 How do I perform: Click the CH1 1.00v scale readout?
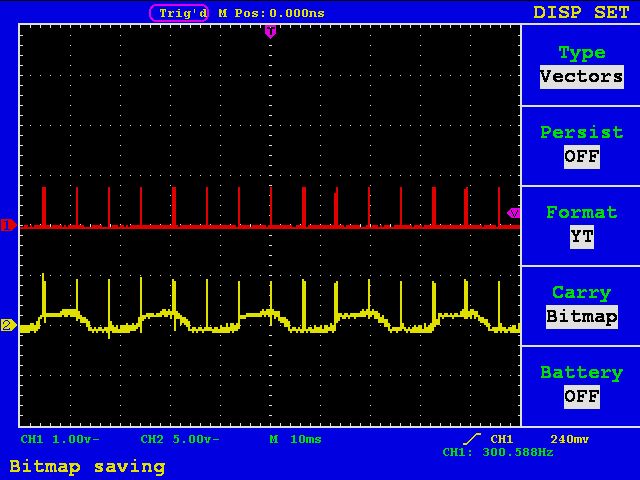pyautogui.click(x=60, y=439)
